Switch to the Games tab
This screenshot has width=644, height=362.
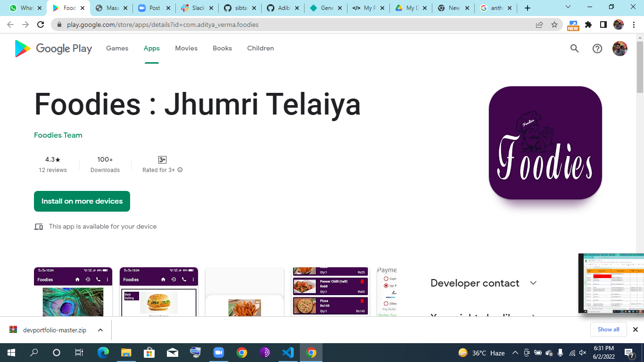click(x=117, y=48)
